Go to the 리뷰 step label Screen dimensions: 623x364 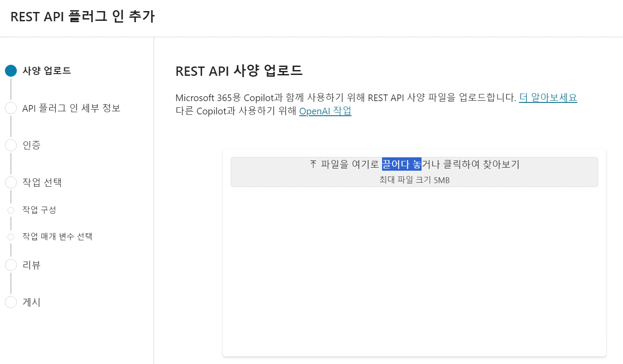click(32, 265)
